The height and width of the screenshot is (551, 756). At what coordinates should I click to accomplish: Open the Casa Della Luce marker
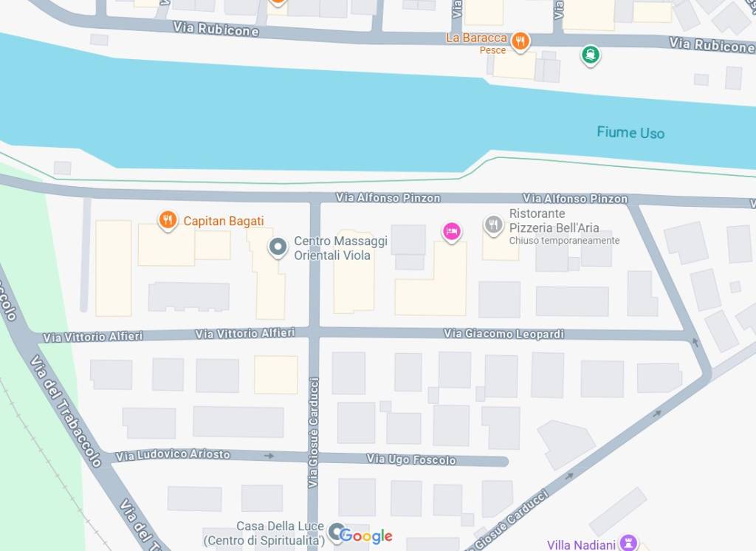click(x=337, y=533)
